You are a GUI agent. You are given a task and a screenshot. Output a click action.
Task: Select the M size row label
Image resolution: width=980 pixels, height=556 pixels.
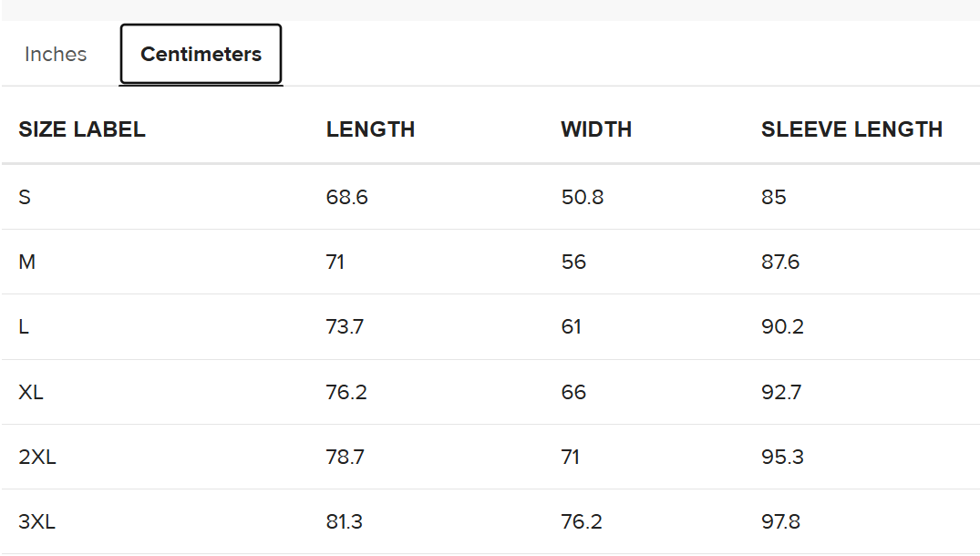coord(26,262)
